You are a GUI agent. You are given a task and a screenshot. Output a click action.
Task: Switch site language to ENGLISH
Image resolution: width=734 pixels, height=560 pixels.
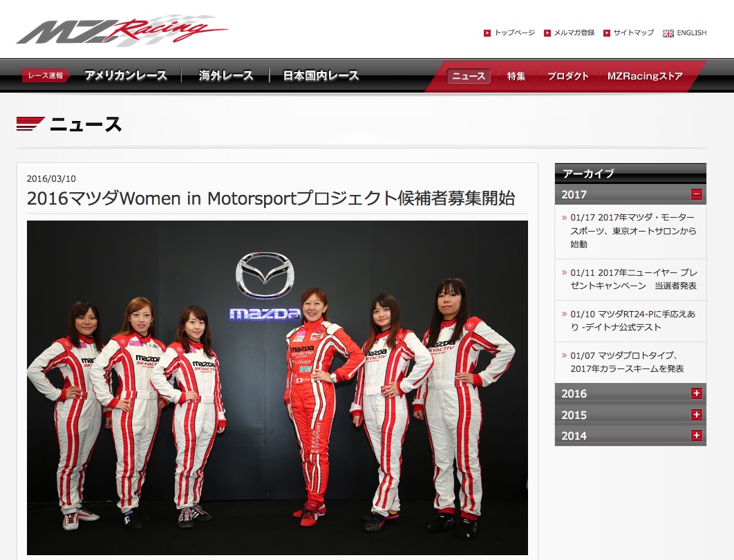point(691,32)
